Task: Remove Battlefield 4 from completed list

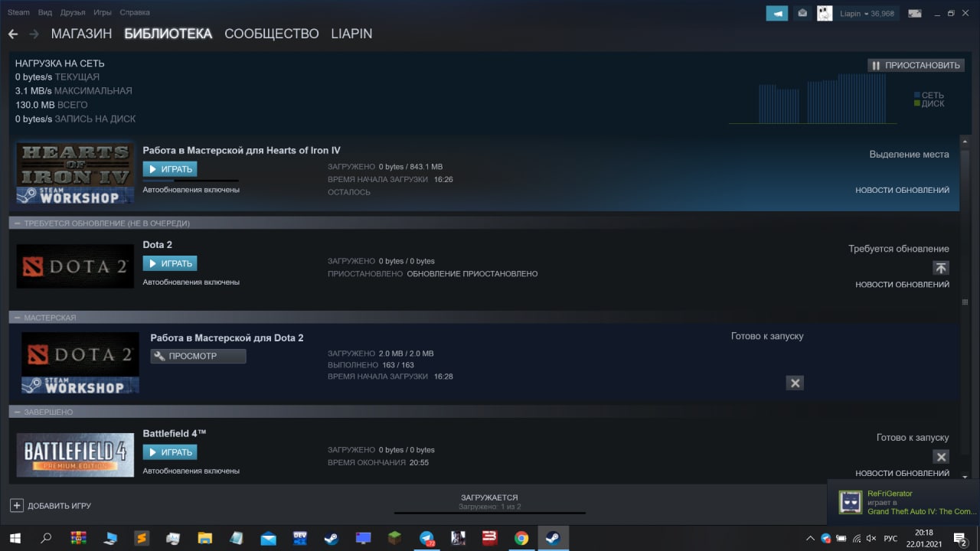Action: point(941,457)
